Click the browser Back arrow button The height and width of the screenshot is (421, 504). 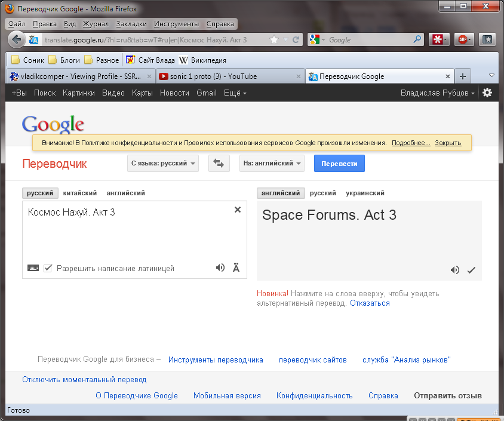16,39
